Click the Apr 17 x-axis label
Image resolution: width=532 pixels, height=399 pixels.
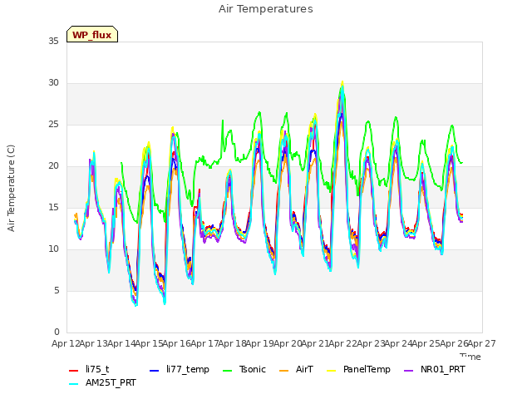pos(204,343)
